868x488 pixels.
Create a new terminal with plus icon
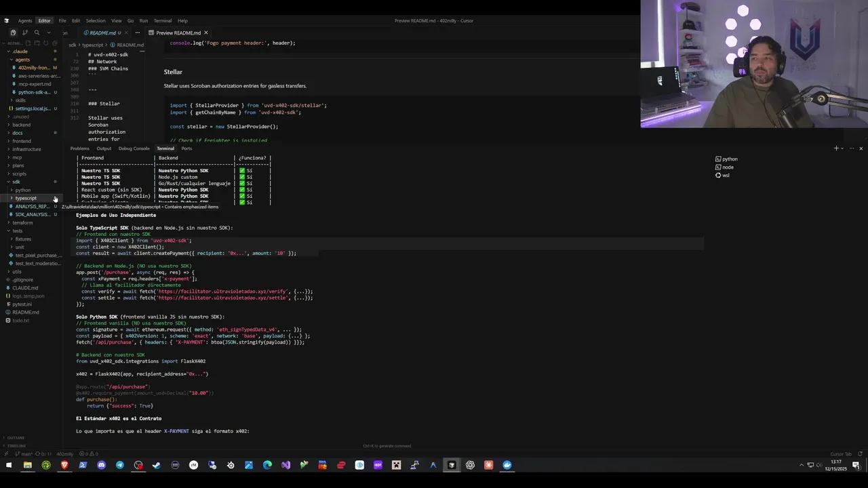[836, 148]
